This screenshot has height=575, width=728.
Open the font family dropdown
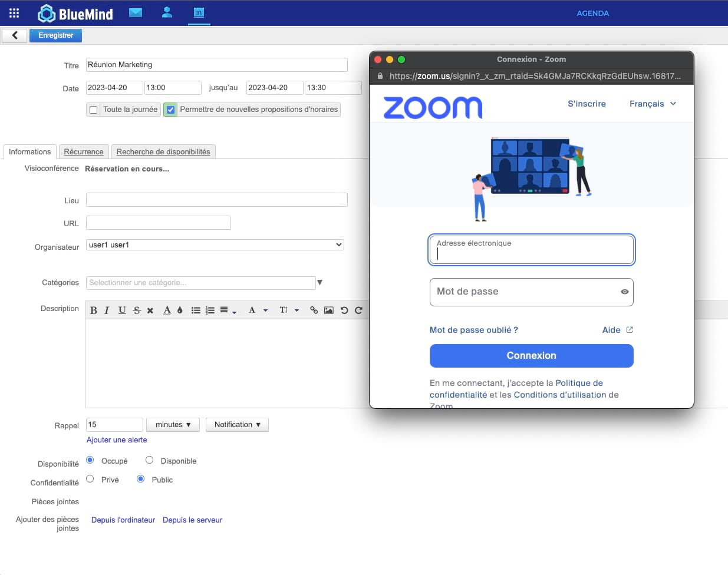258,310
